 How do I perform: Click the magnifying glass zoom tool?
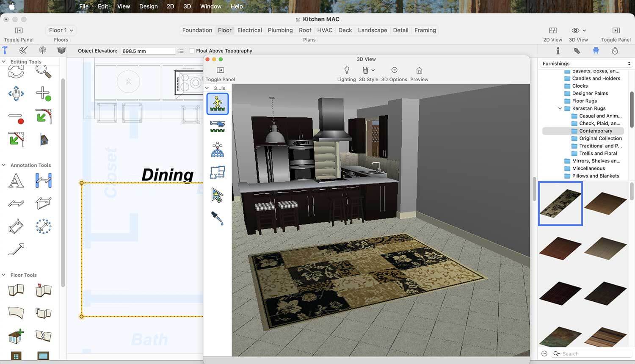pos(43,71)
